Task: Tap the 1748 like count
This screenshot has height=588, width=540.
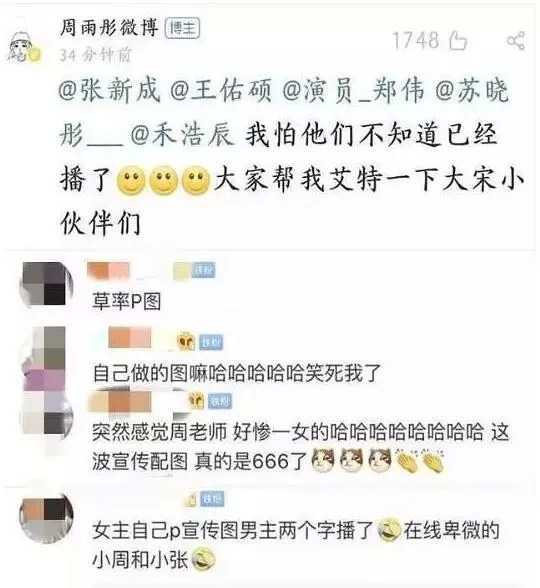Action: (416, 40)
